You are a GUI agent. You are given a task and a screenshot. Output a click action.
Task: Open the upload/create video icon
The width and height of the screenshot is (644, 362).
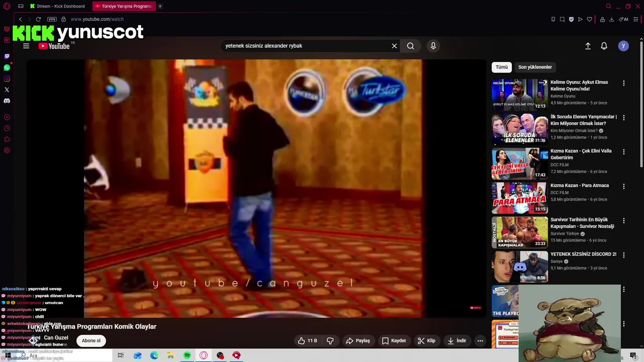[588, 46]
